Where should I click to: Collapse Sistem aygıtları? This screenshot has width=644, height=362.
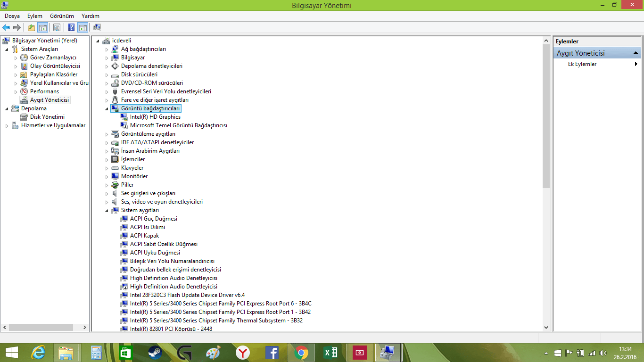pos(107,211)
